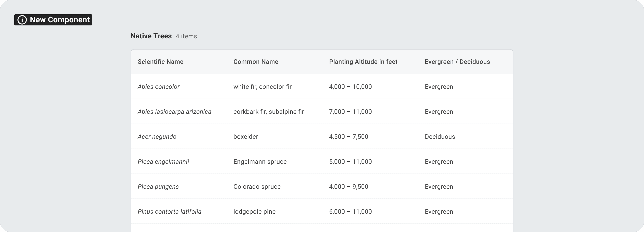Click the Evergreen / Deciduous column header
Image resolution: width=644 pixels, height=232 pixels.
tap(457, 62)
